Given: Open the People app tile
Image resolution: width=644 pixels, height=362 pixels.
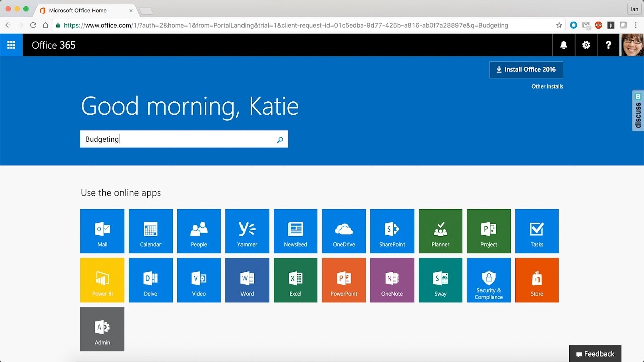Looking at the screenshot, I should (199, 231).
